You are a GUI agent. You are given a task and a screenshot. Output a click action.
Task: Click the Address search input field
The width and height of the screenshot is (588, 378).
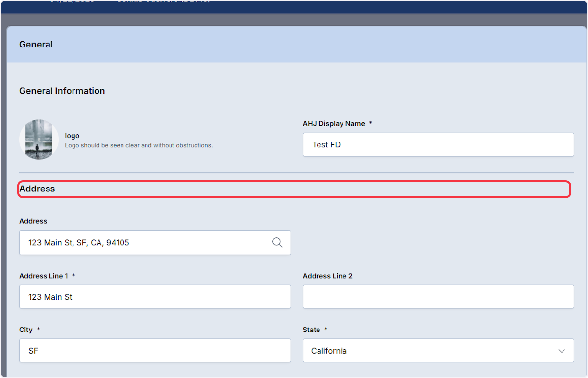(x=155, y=242)
